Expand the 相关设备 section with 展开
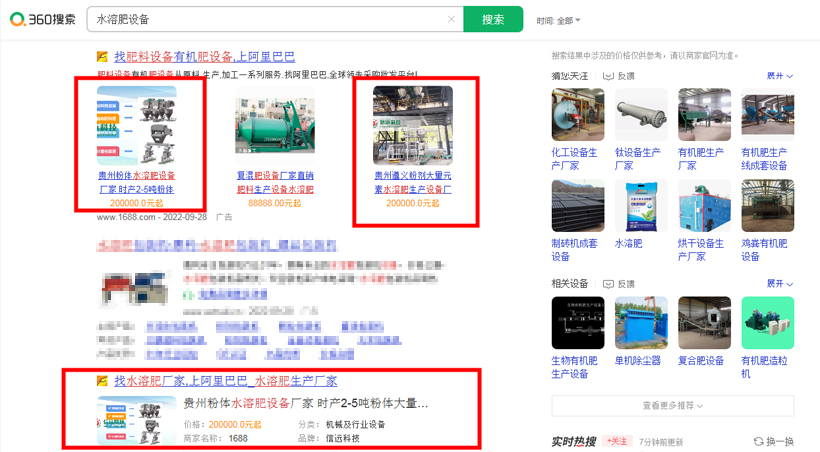Viewport: 820px width, 452px height. (779, 284)
